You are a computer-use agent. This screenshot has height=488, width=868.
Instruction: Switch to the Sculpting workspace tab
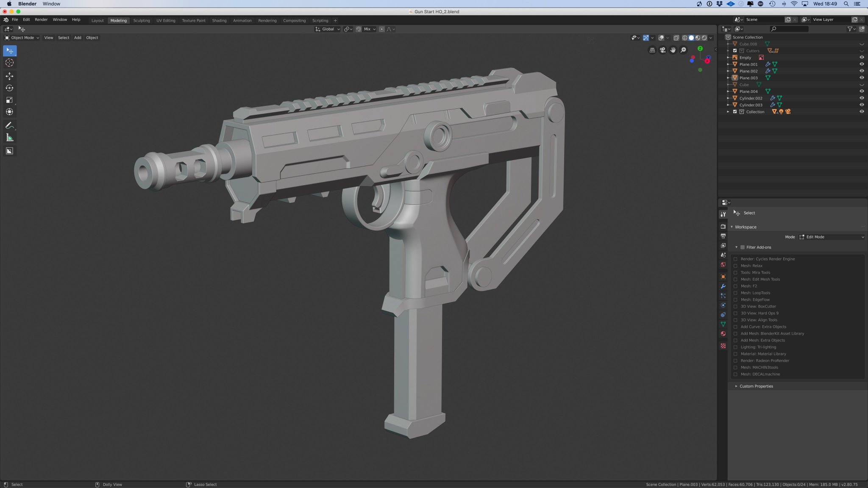tap(141, 20)
